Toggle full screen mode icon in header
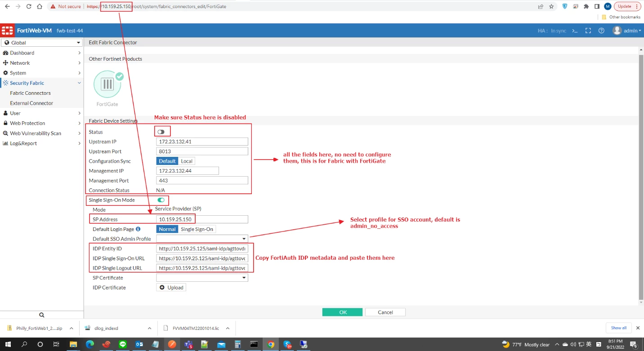The width and height of the screenshot is (644, 351). click(x=588, y=31)
